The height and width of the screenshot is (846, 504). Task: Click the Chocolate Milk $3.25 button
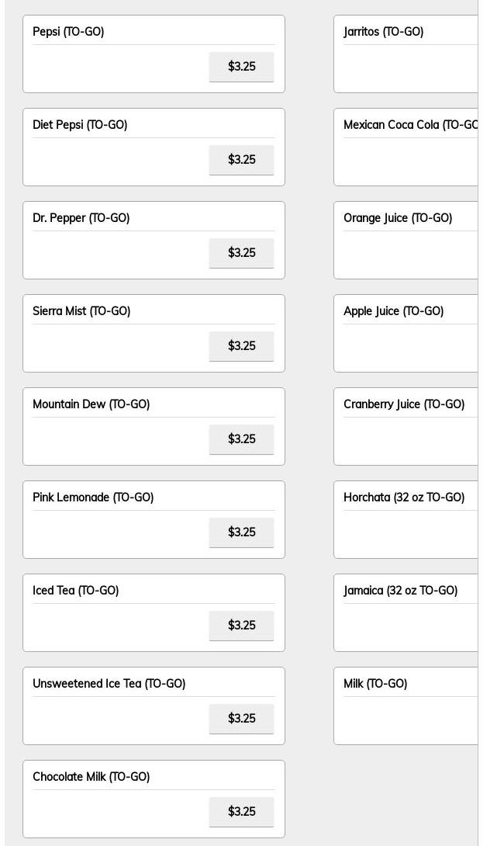coord(241,812)
